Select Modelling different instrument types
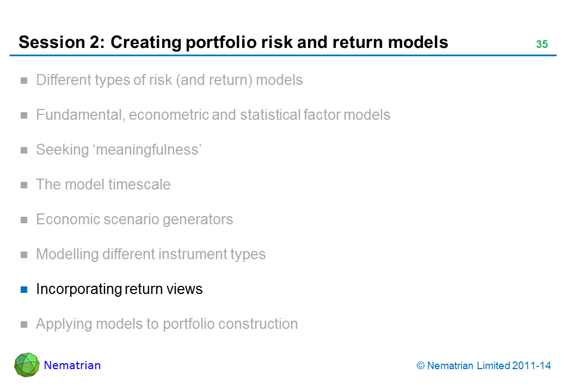This screenshot has height=392, width=566. point(151,254)
